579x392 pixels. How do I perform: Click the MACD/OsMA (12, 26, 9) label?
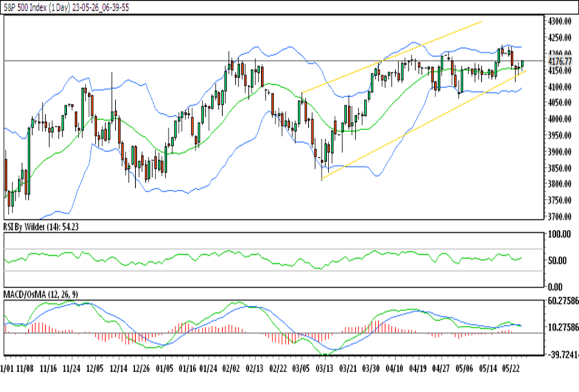click(41, 294)
